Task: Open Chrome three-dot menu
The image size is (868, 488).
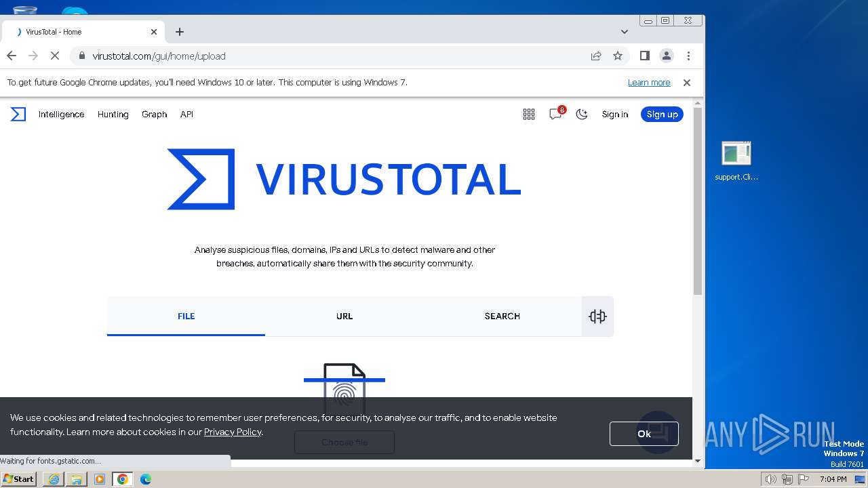Action: [x=688, y=56]
